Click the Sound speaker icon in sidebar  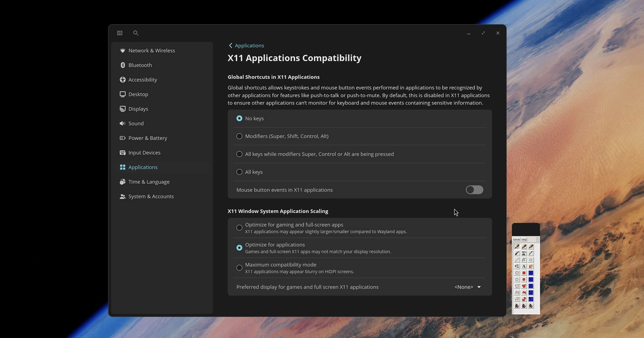pos(122,123)
